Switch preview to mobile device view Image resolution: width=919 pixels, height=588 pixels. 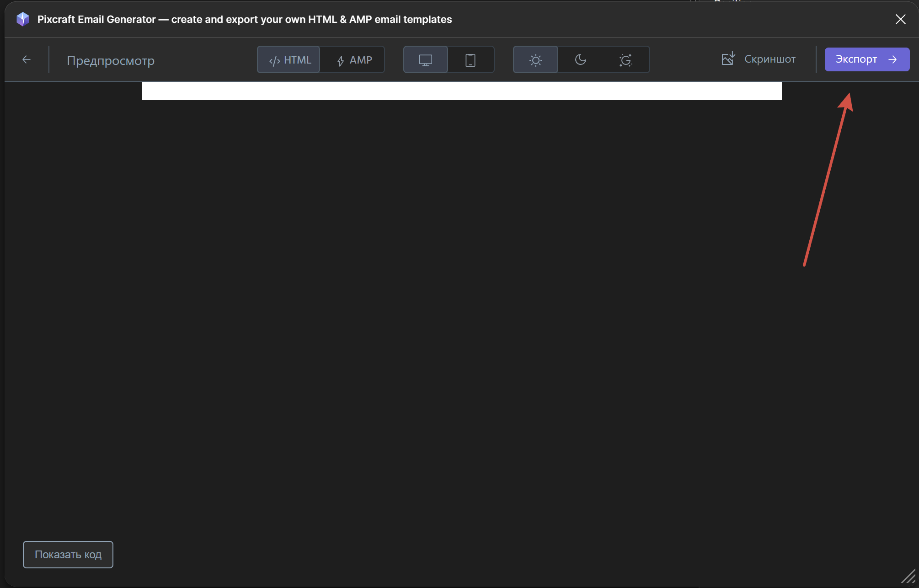(470, 60)
